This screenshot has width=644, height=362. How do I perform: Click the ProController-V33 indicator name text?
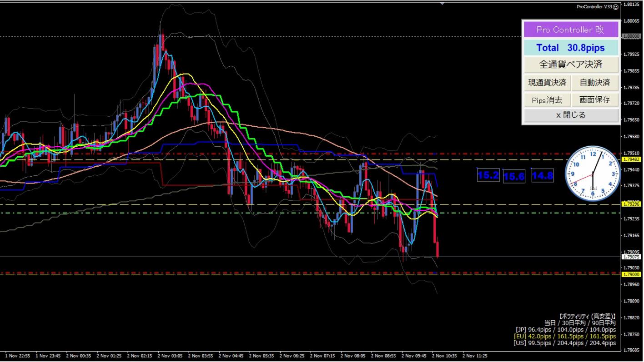pos(594,7)
